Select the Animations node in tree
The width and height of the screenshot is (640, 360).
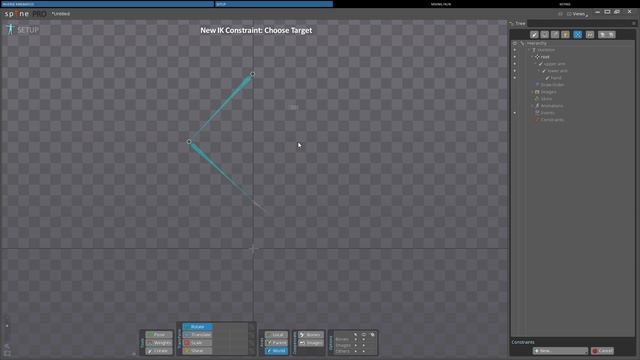point(551,106)
